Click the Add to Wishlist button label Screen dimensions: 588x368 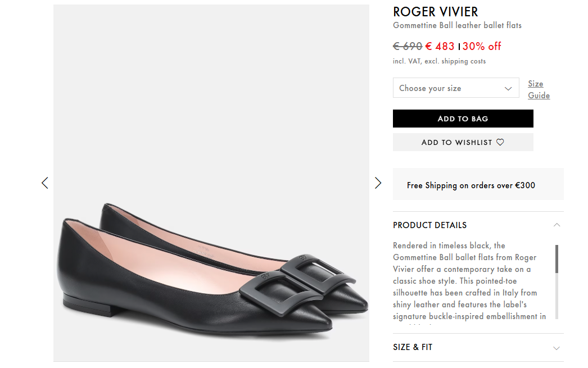coord(456,143)
